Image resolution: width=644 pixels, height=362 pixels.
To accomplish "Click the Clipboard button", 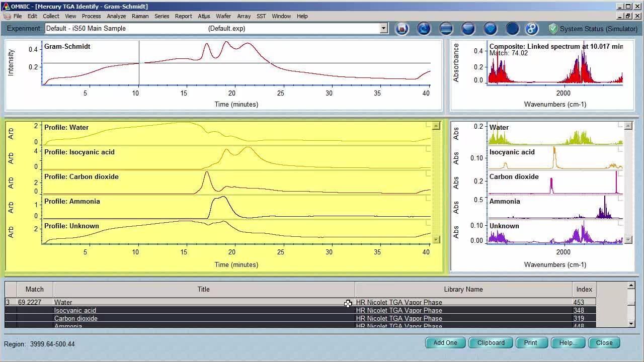I will click(491, 343).
